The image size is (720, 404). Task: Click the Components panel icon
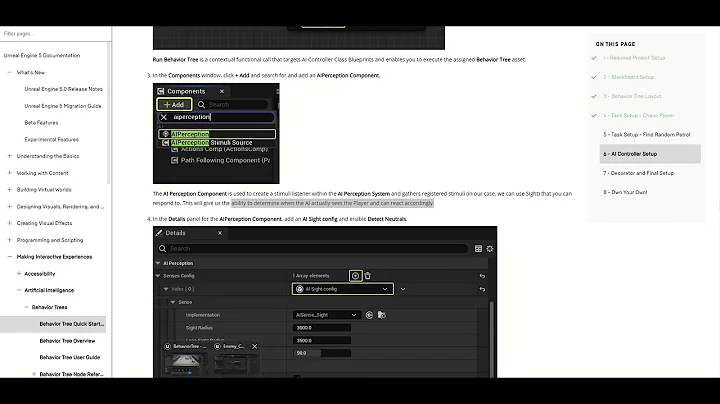click(161, 91)
